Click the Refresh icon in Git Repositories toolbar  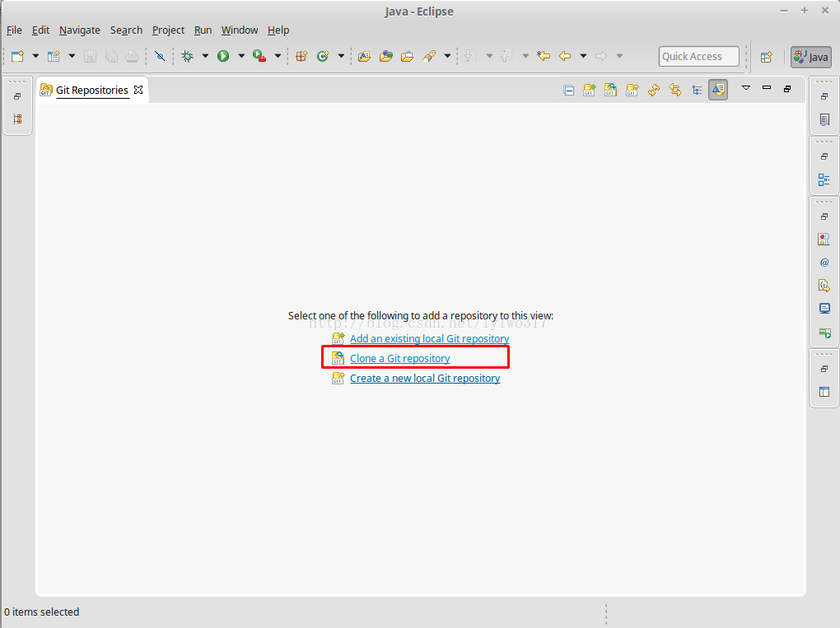point(654,91)
